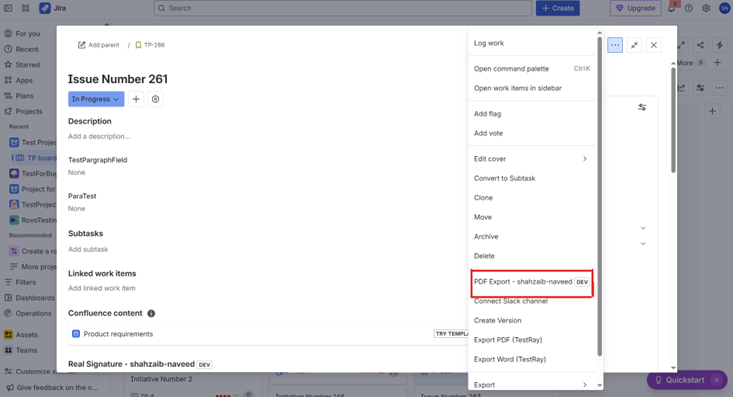Close the issue dialog
The height and width of the screenshot is (397, 733).
[654, 45]
